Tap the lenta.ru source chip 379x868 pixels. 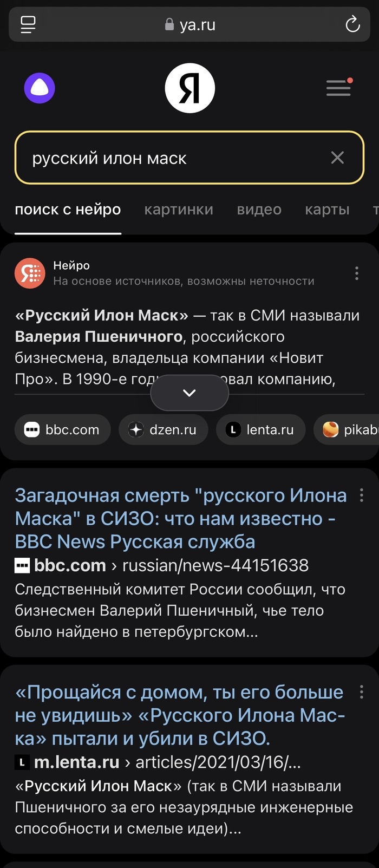(x=260, y=429)
